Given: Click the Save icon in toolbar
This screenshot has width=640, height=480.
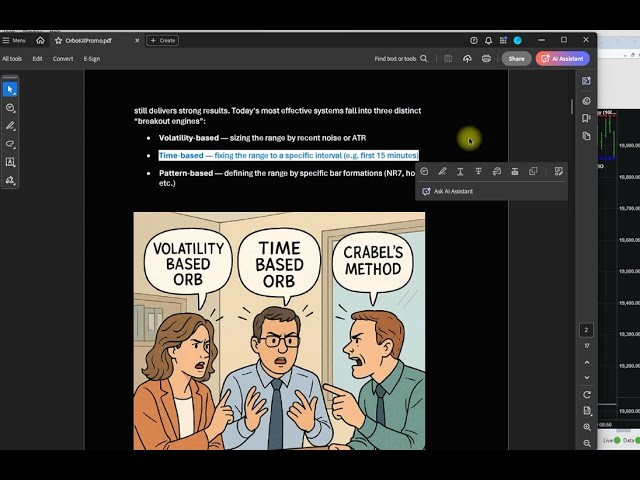Looking at the screenshot, I should (448, 59).
